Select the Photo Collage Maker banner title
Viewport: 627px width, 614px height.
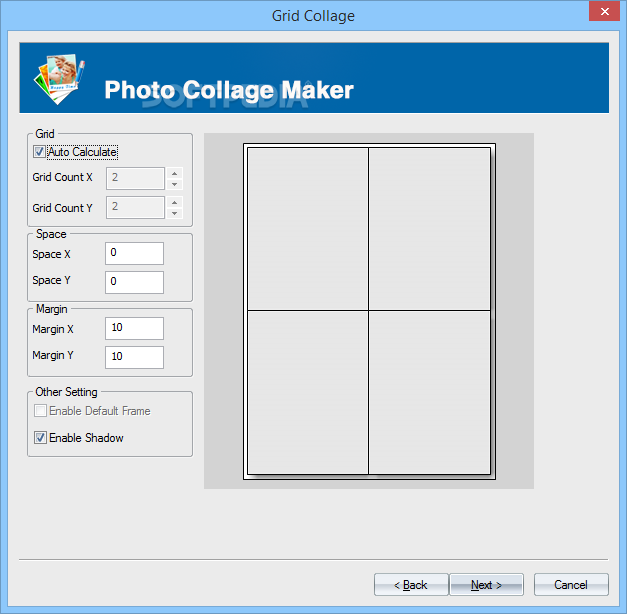pos(229,90)
